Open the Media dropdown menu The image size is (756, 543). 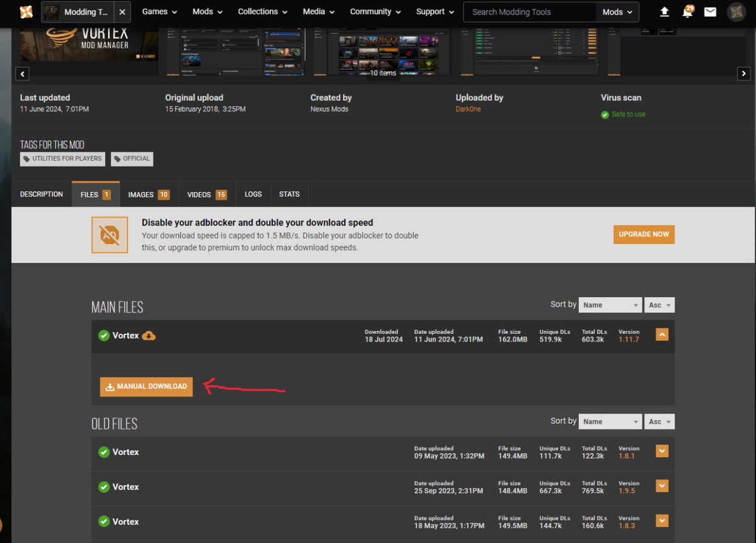pos(319,12)
